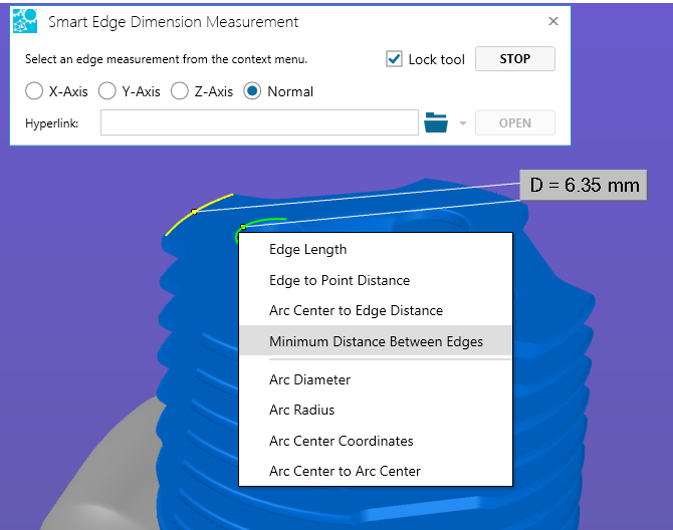The height and width of the screenshot is (530, 673).
Task: Click the Smart Edge Dimension Measurement app icon
Action: (x=25, y=21)
